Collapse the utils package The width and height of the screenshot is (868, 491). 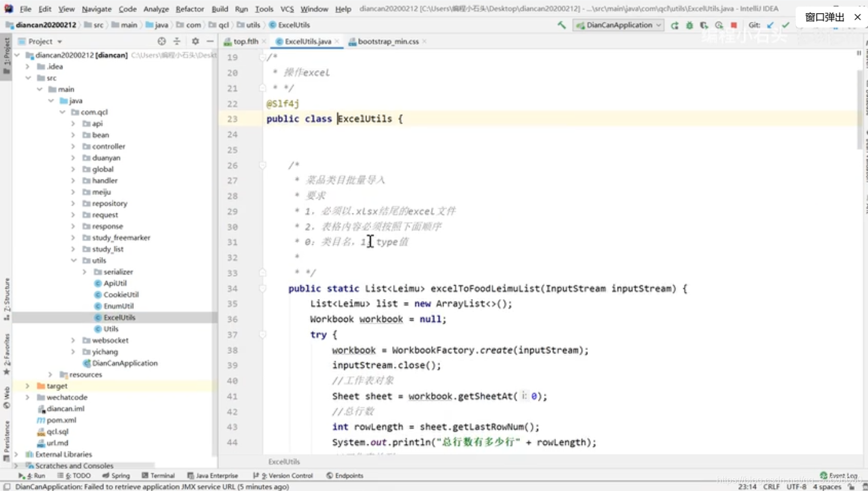coord(73,260)
